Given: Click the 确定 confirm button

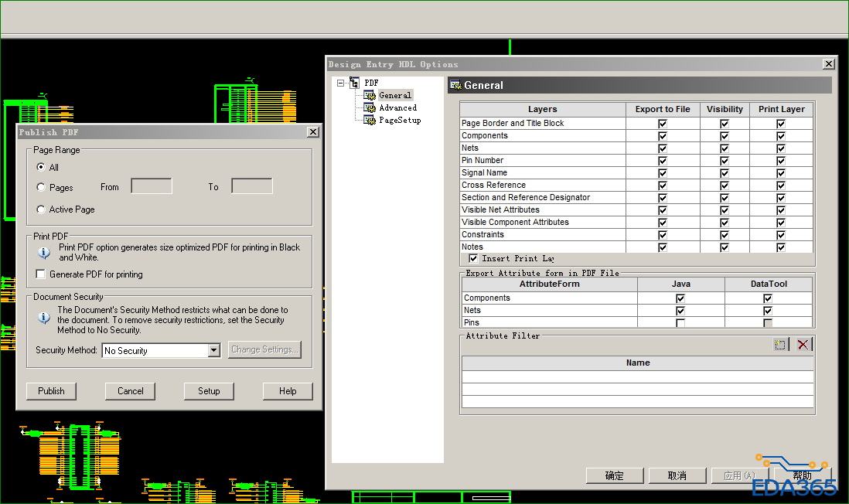Looking at the screenshot, I should pyautogui.click(x=614, y=475).
